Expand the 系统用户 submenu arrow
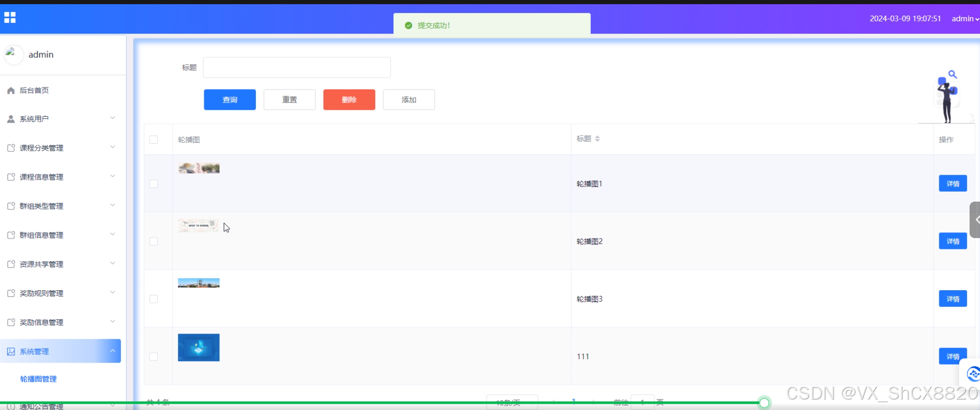Screen dimensions: 980x410 tap(113, 118)
